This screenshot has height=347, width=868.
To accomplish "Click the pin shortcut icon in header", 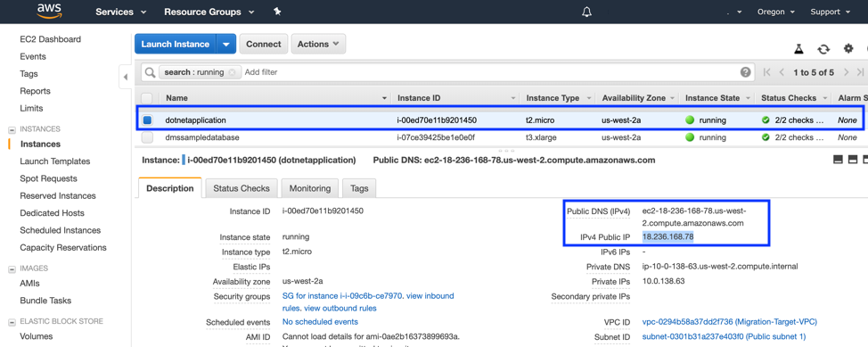I will pos(277,12).
